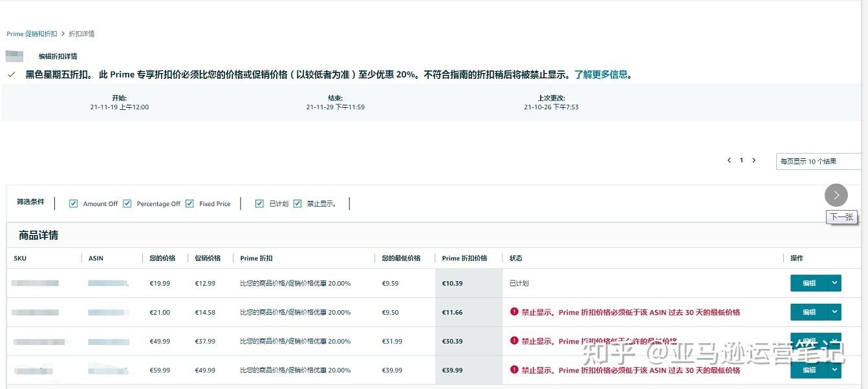Click the promo price €14.58 cell
The height and width of the screenshot is (389, 868).
[x=205, y=313]
